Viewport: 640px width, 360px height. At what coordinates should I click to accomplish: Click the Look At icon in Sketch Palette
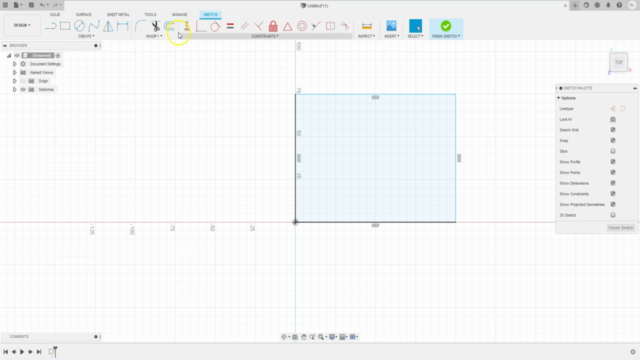613,119
